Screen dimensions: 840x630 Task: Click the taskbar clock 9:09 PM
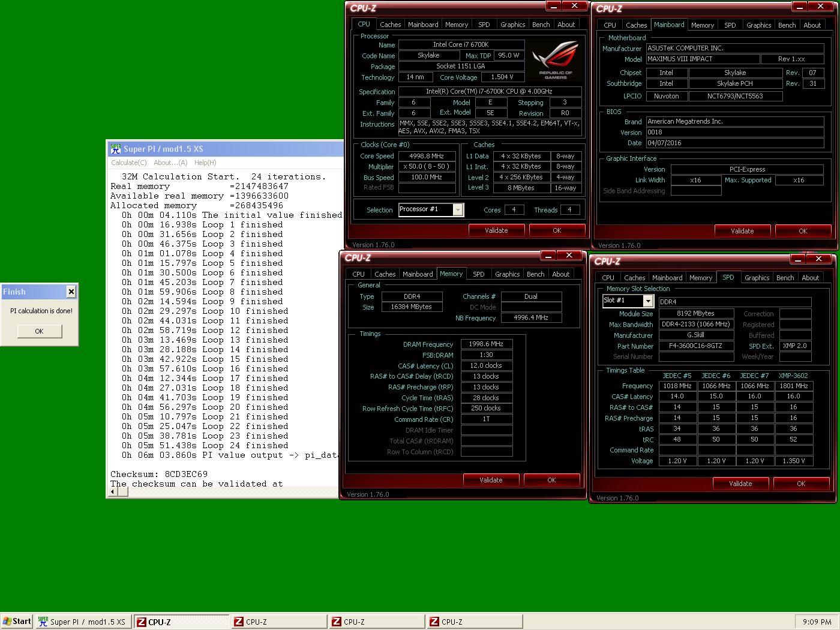[x=817, y=622]
